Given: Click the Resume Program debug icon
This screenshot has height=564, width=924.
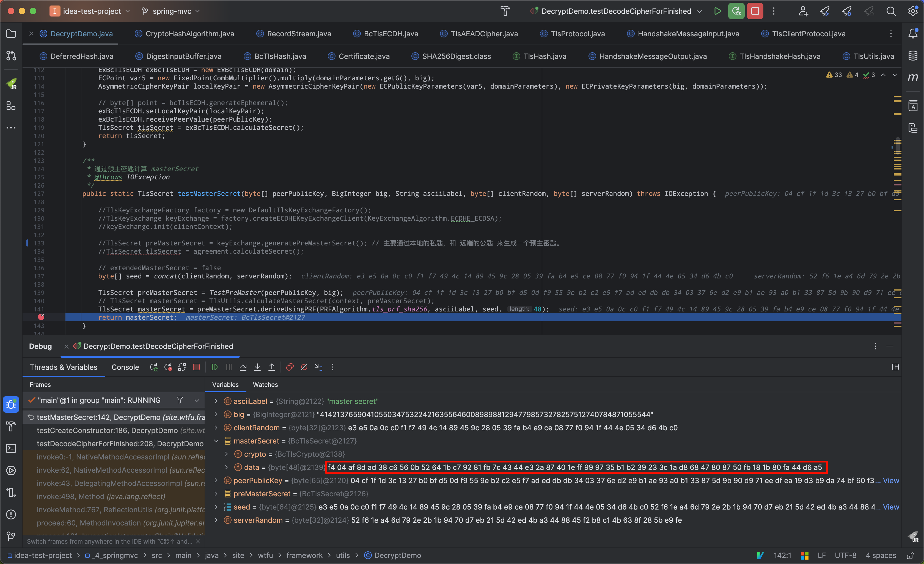Looking at the screenshot, I should 214,367.
